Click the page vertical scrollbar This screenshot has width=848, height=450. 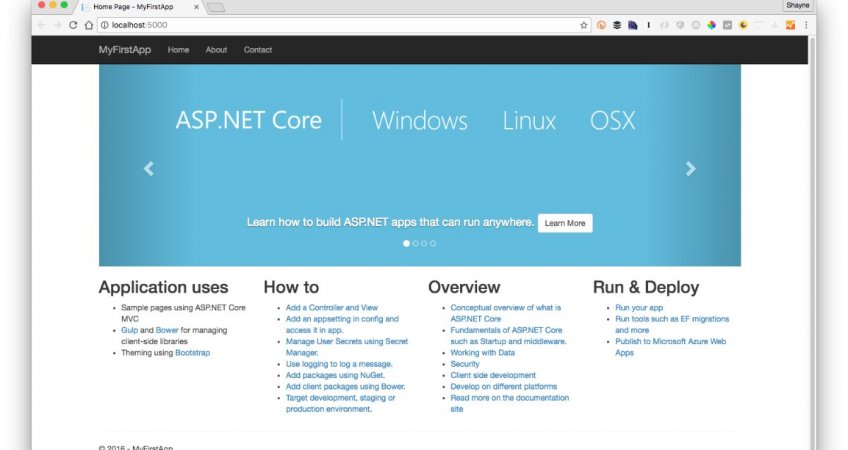[811, 243]
